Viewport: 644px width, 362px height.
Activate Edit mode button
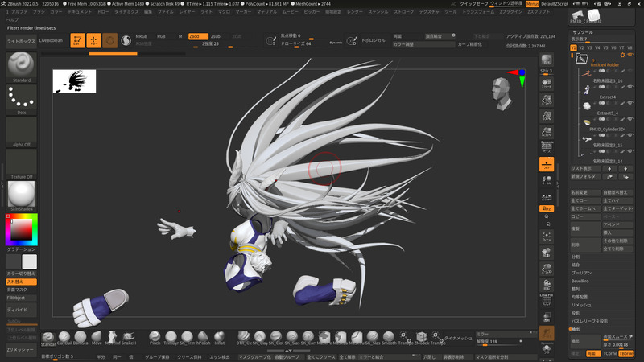point(77,40)
